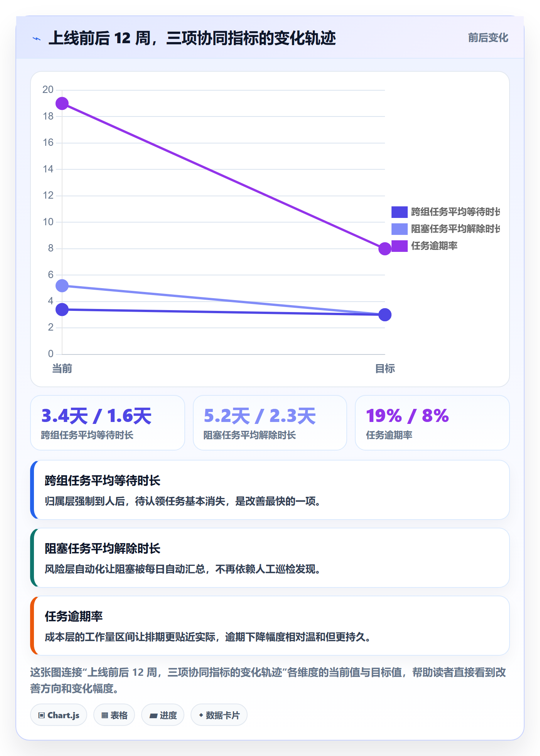Viewport: 540px width, 756px height.
Task: Click the caption paragraph starting with 这张图连接
Action: 268,680
